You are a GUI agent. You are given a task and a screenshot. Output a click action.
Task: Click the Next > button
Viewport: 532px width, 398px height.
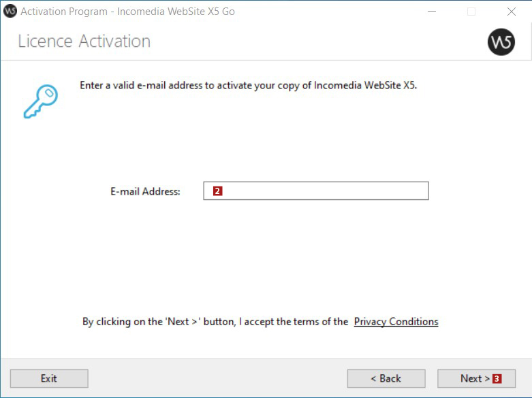click(476, 378)
